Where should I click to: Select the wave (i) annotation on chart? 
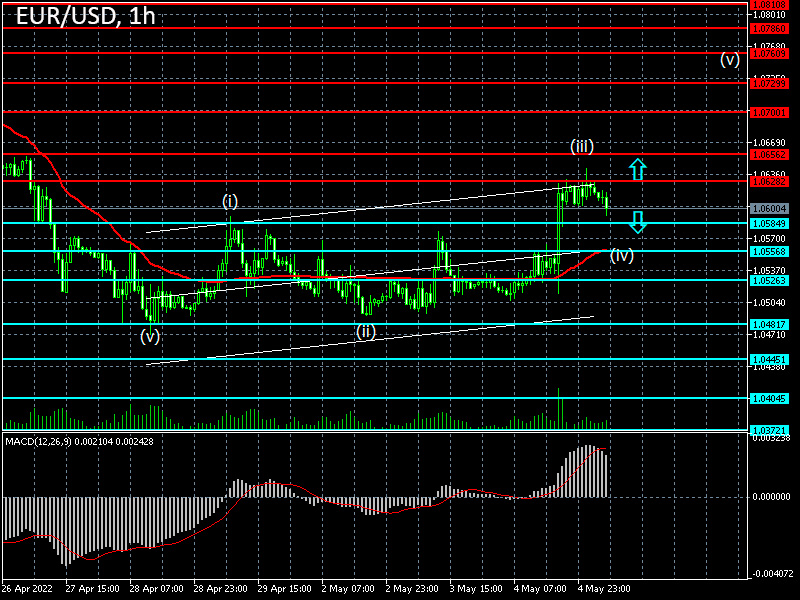pos(228,200)
